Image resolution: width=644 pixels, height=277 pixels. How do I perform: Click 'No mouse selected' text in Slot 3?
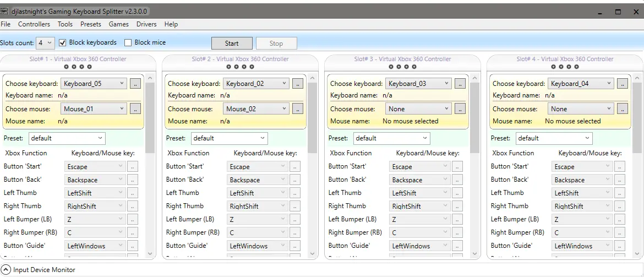[410, 121]
